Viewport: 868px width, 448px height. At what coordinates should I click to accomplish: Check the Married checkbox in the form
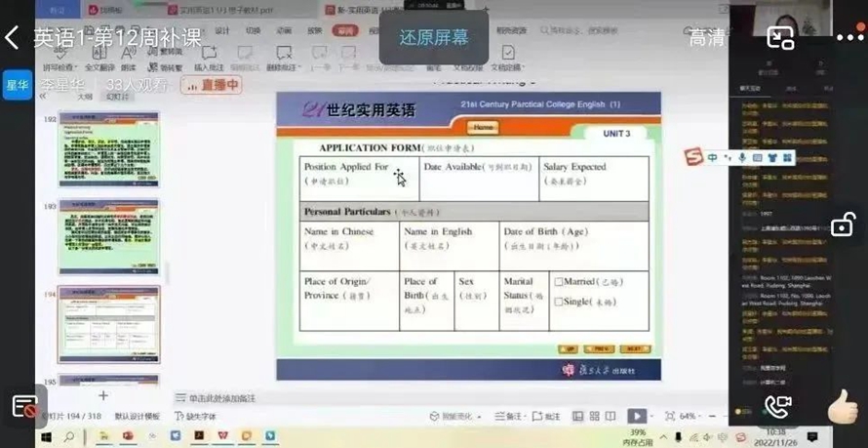click(559, 282)
